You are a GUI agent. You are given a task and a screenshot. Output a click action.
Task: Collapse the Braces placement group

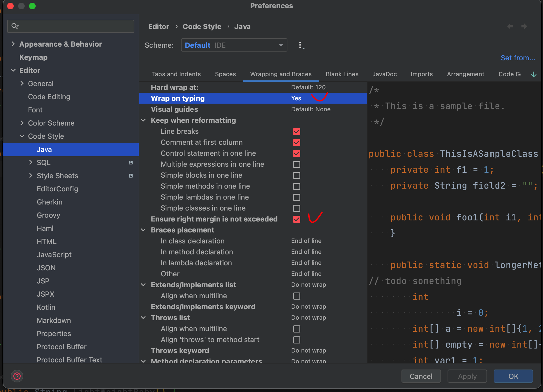pos(143,230)
